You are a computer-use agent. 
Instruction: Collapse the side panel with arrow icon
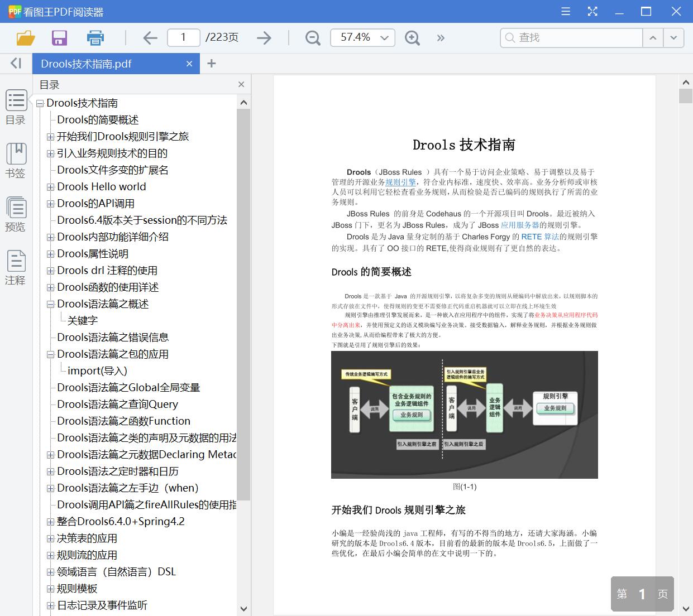[16, 64]
